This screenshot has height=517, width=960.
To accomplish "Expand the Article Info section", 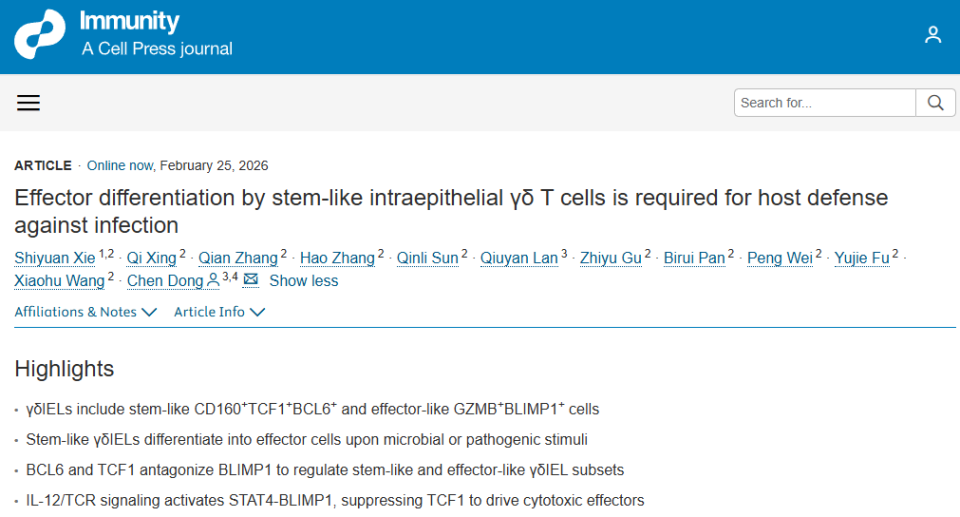I will coord(219,312).
